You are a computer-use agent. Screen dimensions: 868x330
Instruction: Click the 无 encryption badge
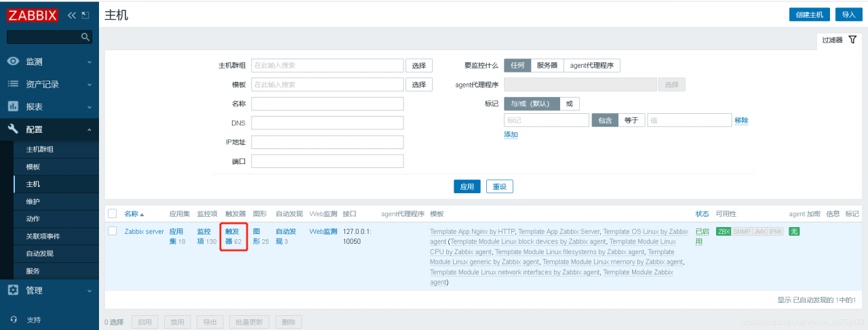tap(794, 231)
